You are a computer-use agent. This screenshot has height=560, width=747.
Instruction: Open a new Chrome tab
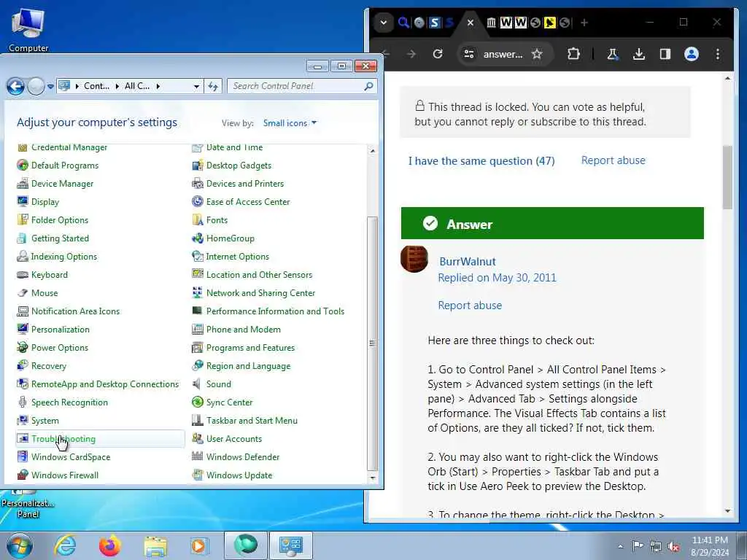[x=584, y=23]
